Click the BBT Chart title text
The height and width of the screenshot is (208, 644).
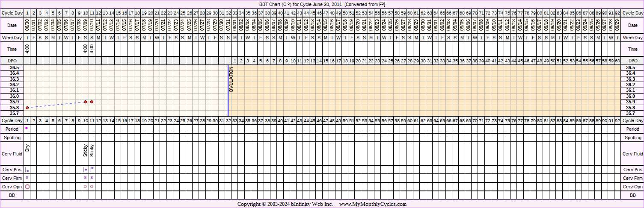pos(322,4)
